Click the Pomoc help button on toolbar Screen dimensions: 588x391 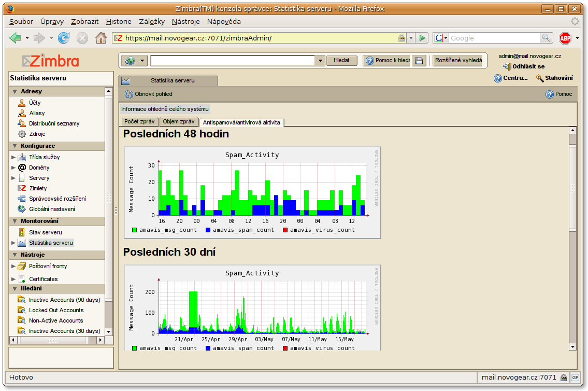click(x=559, y=94)
